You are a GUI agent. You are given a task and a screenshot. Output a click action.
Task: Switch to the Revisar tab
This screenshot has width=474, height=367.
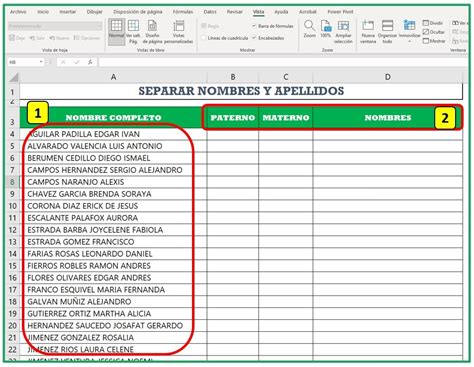pyautogui.click(x=235, y=12)
